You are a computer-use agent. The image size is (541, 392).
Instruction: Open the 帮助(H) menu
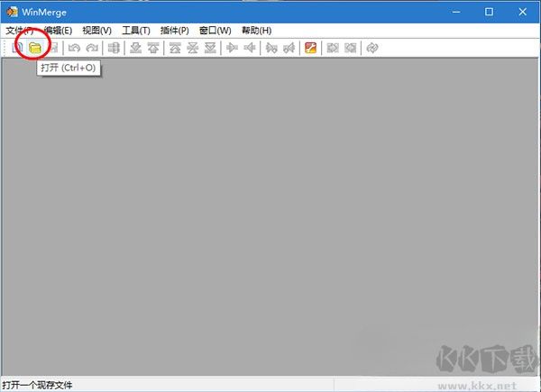[x=256, y=31]
